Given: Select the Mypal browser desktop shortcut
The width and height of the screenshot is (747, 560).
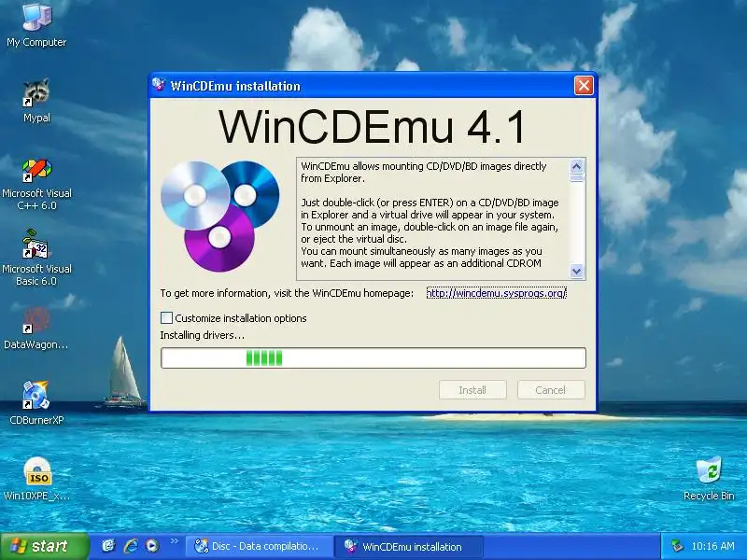Looking at the screenshot, I should [36, 101].
